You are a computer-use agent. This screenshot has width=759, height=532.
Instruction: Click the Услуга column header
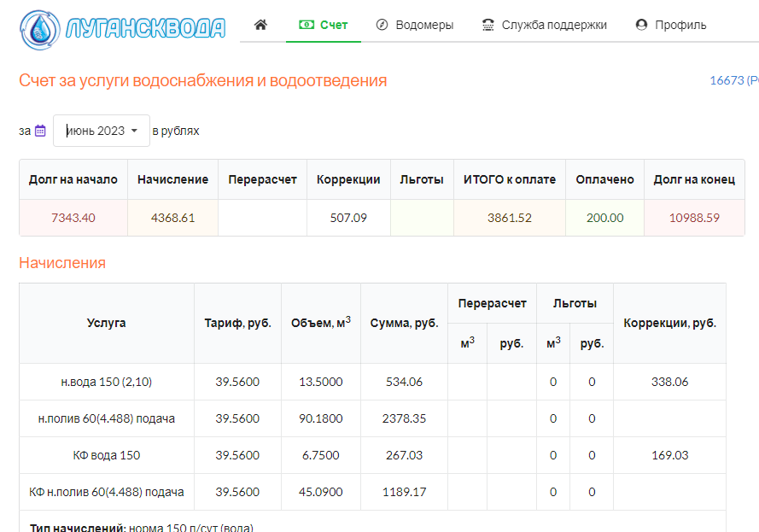coord(107,323)
